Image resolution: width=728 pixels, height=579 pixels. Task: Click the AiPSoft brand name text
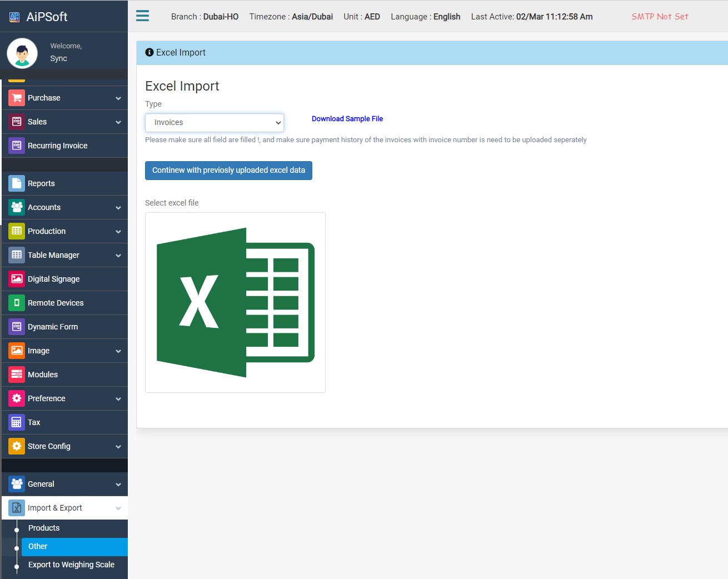pyautogui.click(x=47, y=17)
